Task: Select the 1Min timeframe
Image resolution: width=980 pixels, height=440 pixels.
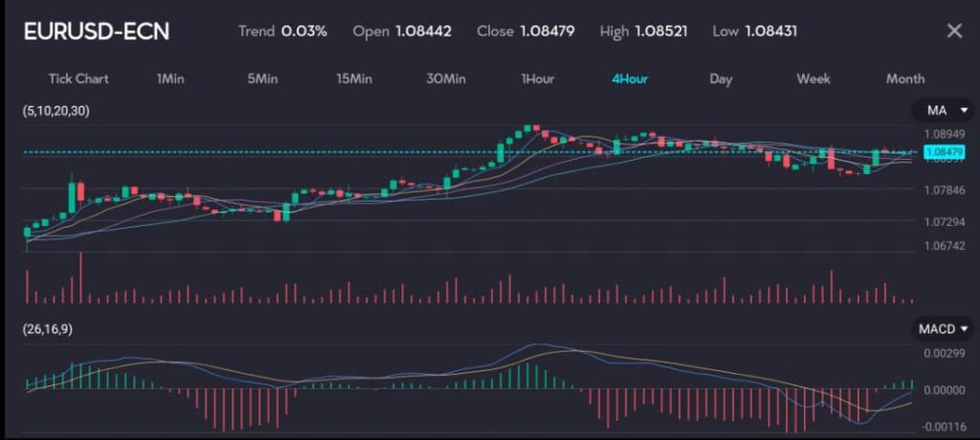Action: coord(170,78)
